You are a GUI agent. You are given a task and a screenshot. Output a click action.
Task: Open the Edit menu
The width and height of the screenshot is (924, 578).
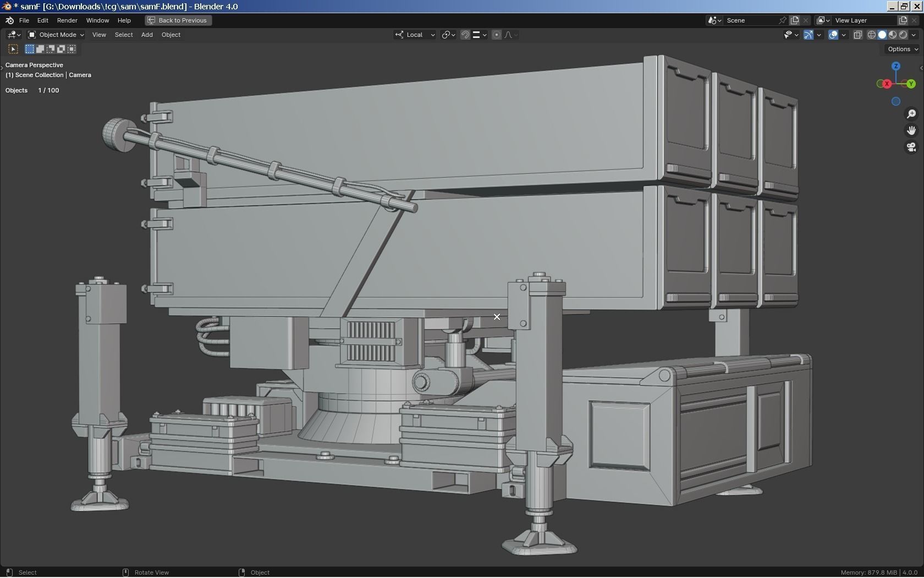[42, 20]
